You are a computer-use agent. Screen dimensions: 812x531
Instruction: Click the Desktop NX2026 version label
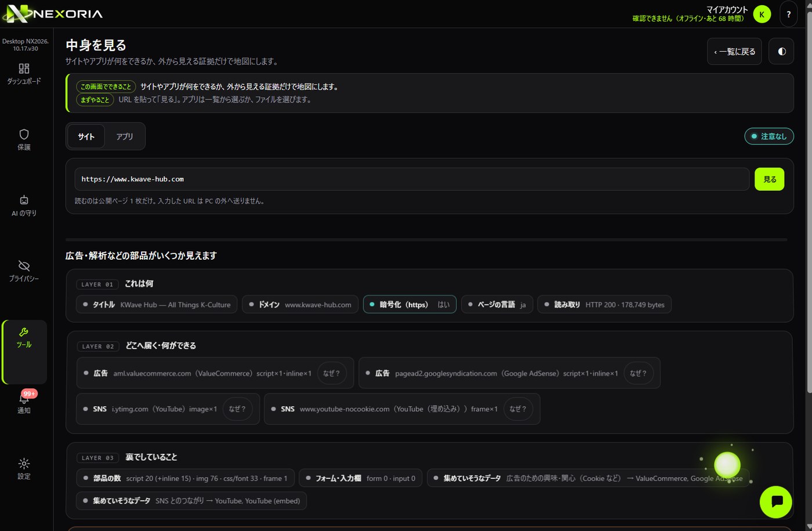26,45
